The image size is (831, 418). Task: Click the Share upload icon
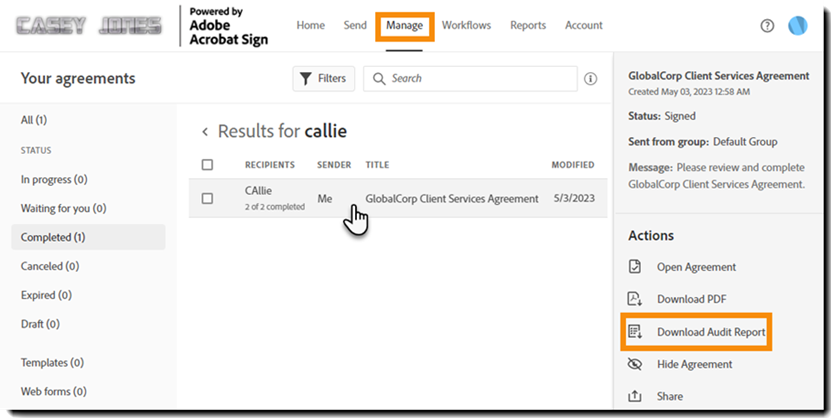[x=634, y=396]
